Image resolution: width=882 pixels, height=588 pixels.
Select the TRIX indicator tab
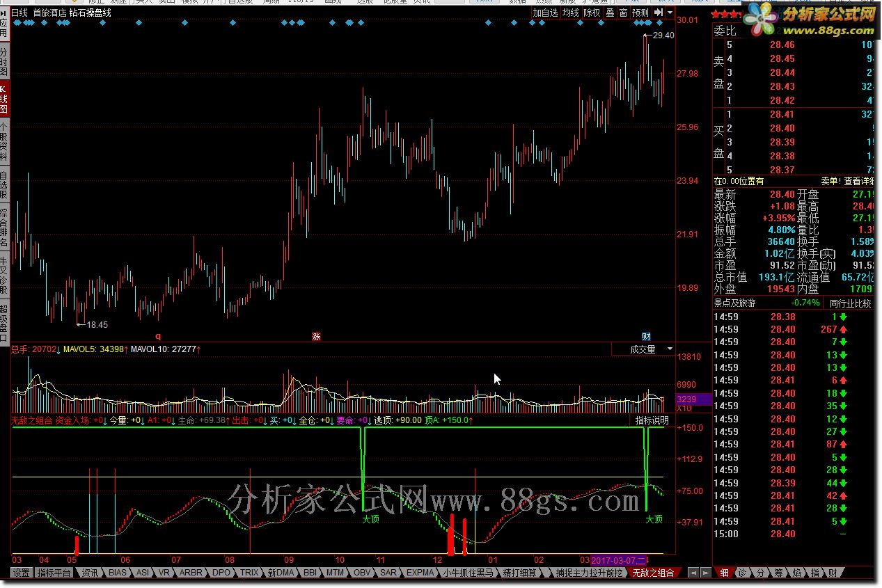tap(249, 573)
